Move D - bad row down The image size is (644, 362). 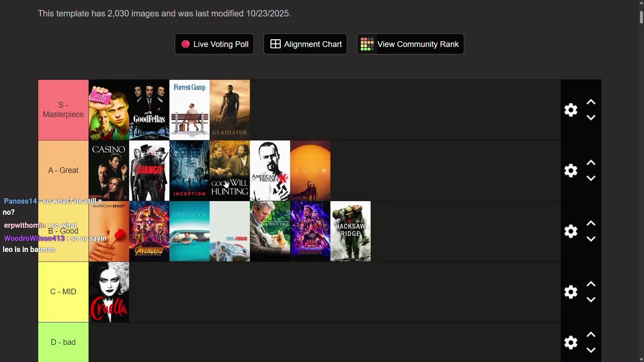click(591, 350)
